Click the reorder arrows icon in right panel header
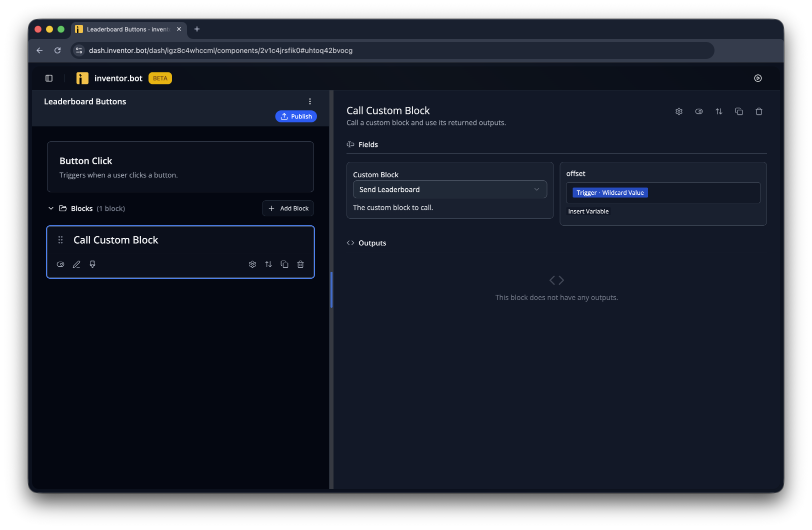The height and width of the screenshot is (530, 812). pos(719,111)
